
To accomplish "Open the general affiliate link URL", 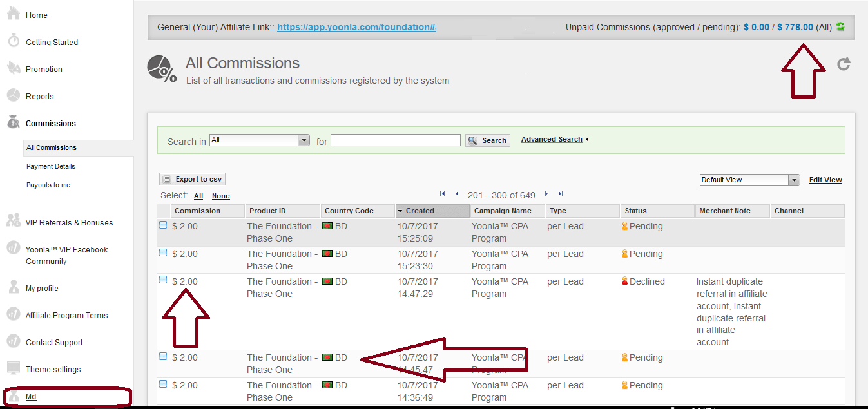I will [357, 27].
